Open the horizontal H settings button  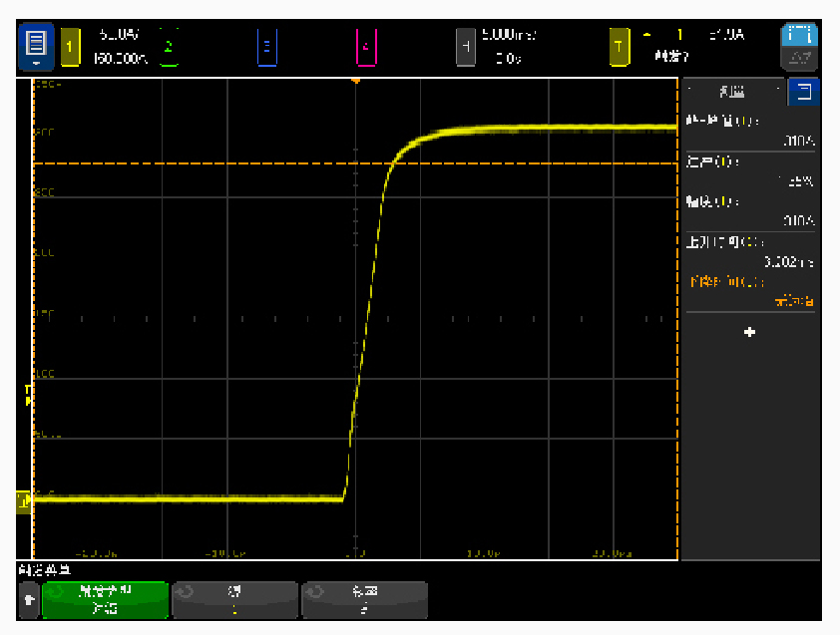[x=466, y=47]
